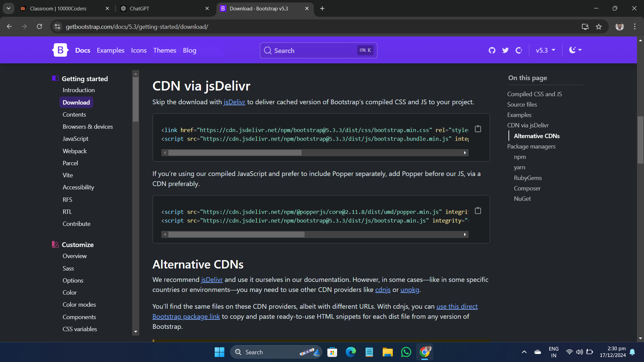644x362 pixels.
Task: Open the Open Collective icon link
Action: coord(519,50)
